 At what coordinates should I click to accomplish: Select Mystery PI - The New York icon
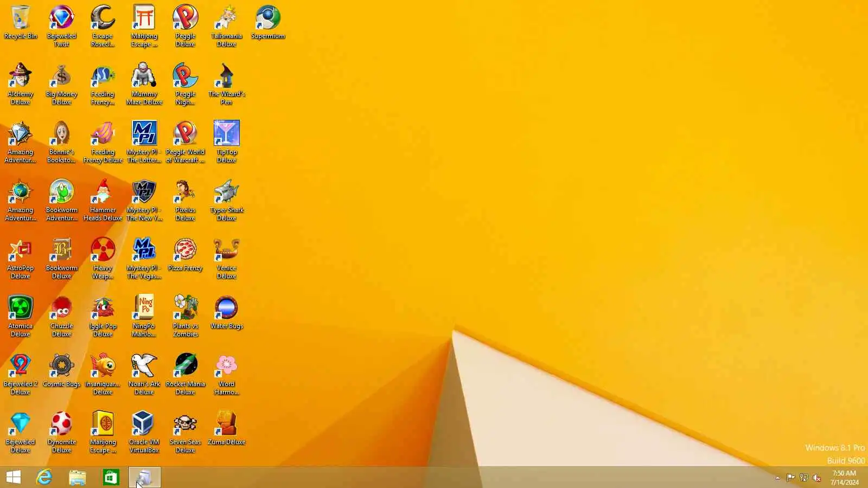pos(144,200)
